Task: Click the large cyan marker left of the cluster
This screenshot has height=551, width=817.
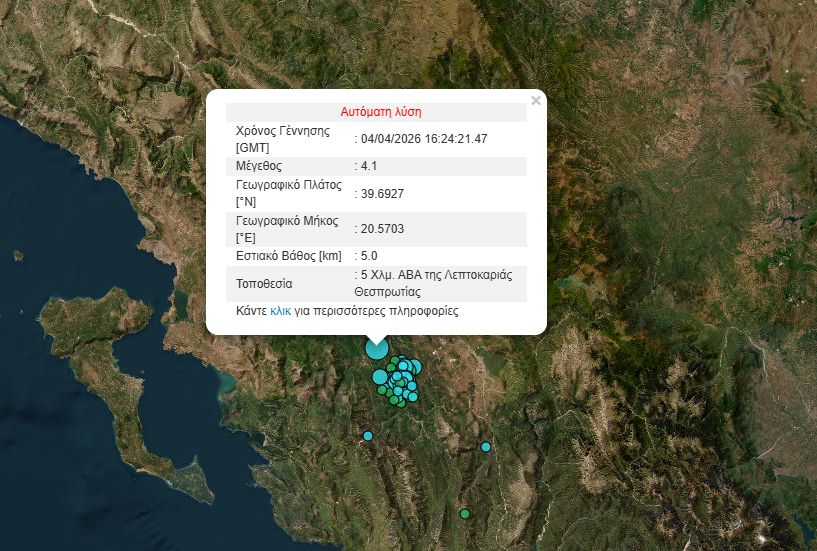Action: pos(380,377)
